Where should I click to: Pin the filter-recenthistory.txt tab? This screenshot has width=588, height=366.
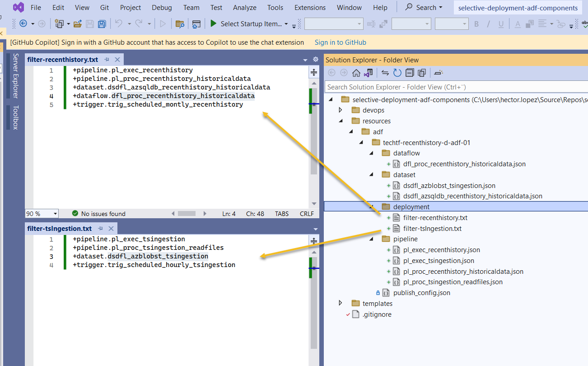point(107,60)
